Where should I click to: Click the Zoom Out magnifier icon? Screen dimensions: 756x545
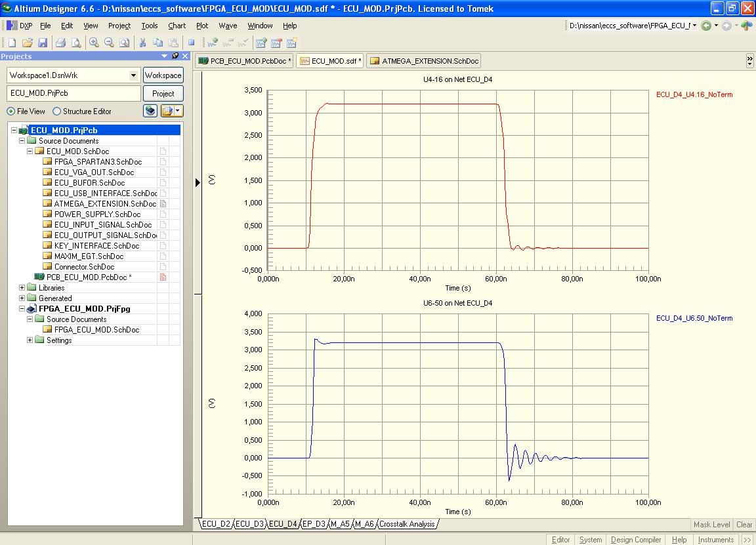point(109,43)
